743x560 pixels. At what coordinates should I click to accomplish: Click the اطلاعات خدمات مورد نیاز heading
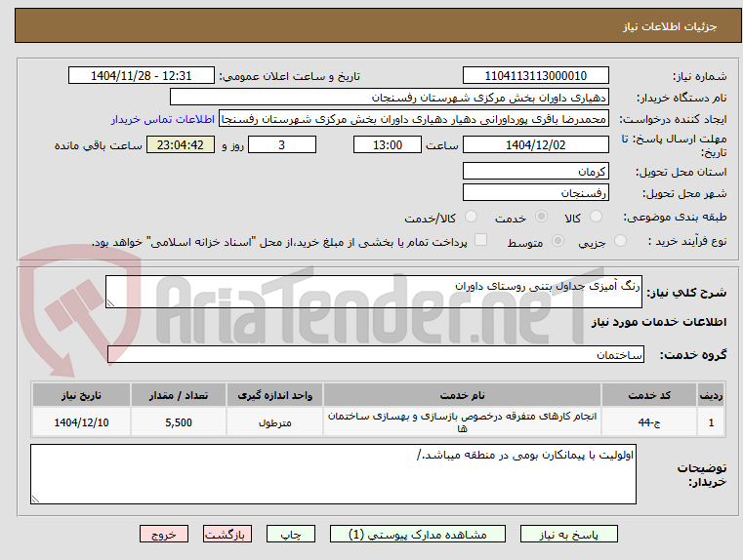[659, 322]
